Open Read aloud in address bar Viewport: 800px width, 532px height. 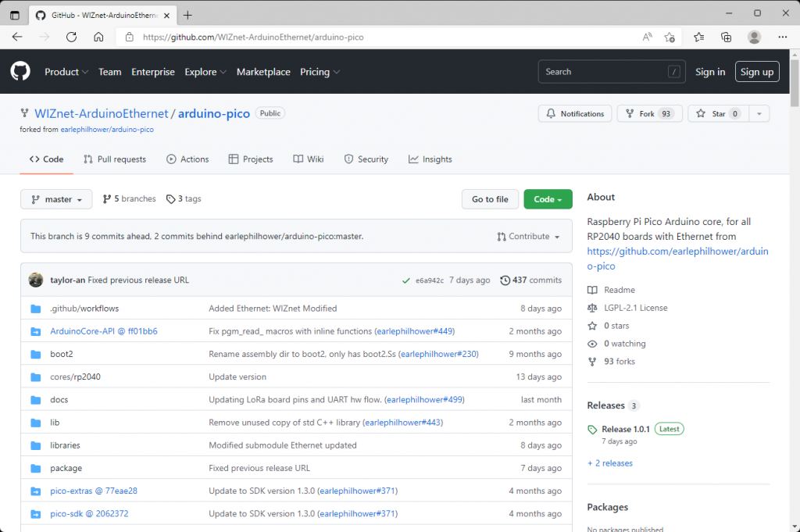tap(647, 37)
